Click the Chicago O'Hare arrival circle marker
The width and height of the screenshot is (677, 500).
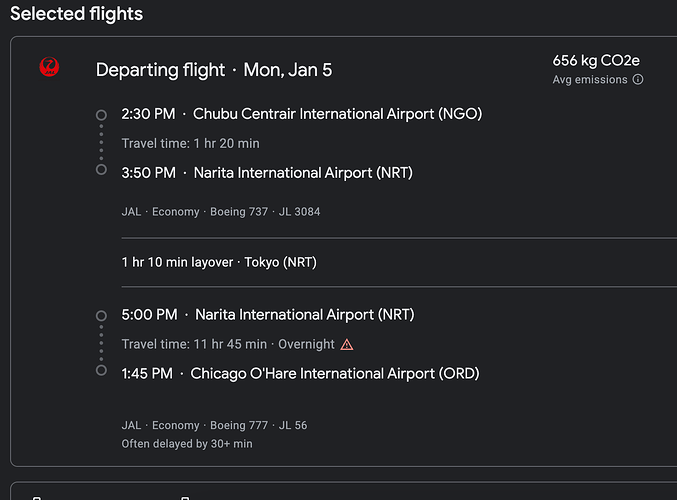101,371
